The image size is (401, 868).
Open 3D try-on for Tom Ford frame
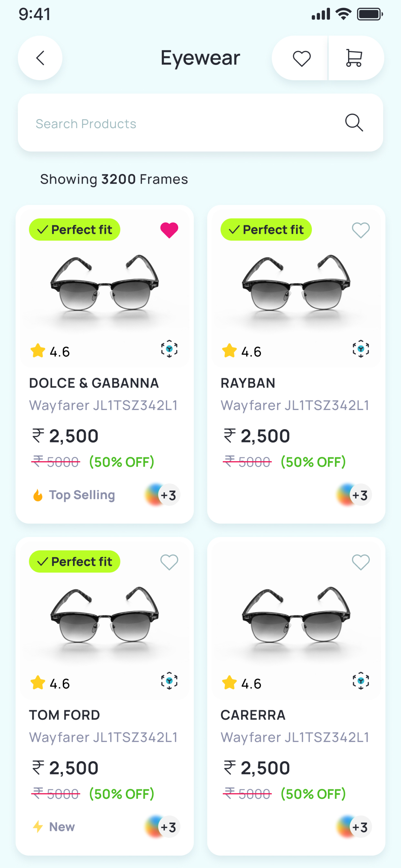(169, 681)
